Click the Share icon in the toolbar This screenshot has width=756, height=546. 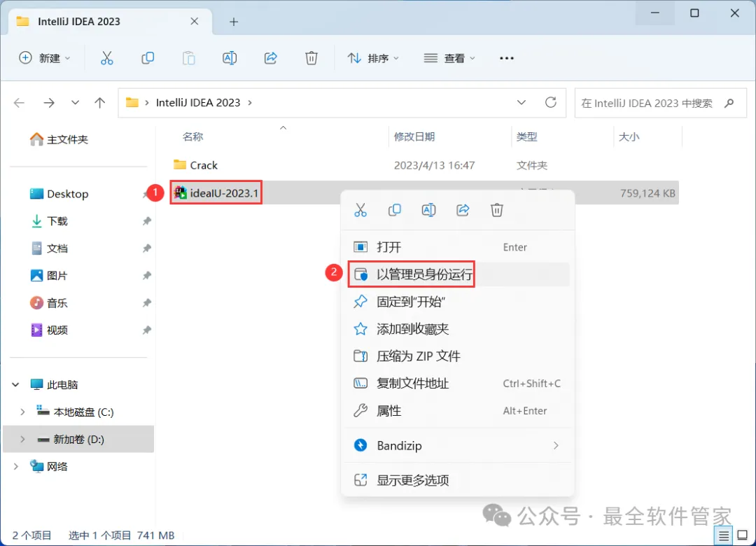[x=270, y=58]
